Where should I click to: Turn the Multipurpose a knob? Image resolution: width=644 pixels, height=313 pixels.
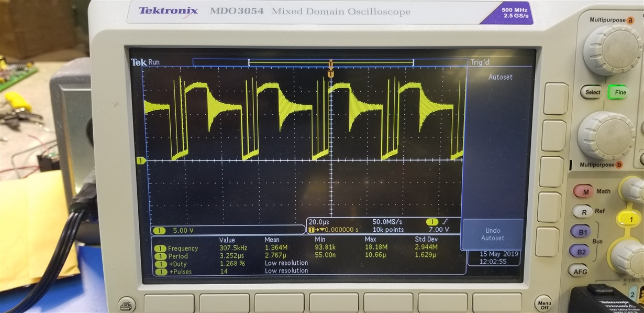tap(612, 50)
